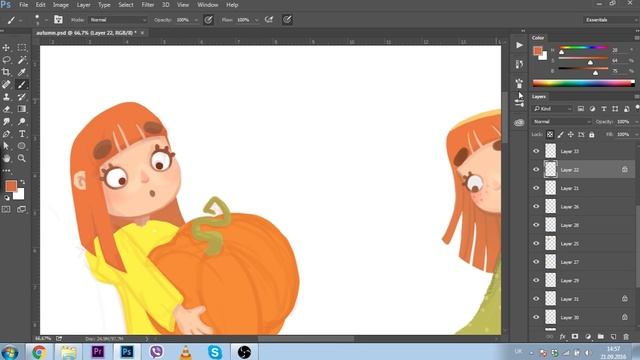Open the Flow slider dropdown
This screenshot has height=360, width=640.
(x=256, y=20)
